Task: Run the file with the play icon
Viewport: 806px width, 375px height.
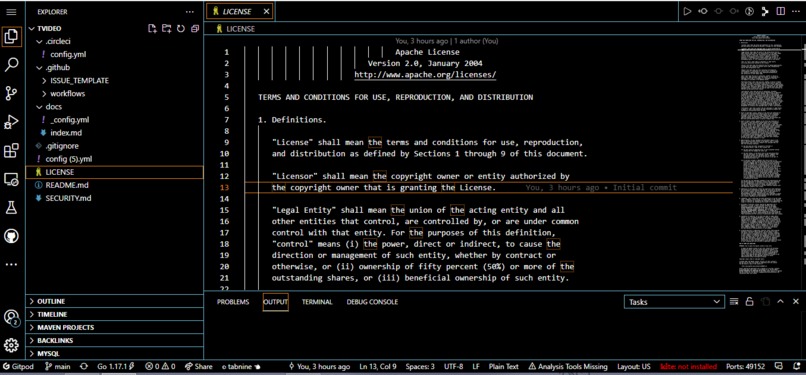Action: (687, 11)
